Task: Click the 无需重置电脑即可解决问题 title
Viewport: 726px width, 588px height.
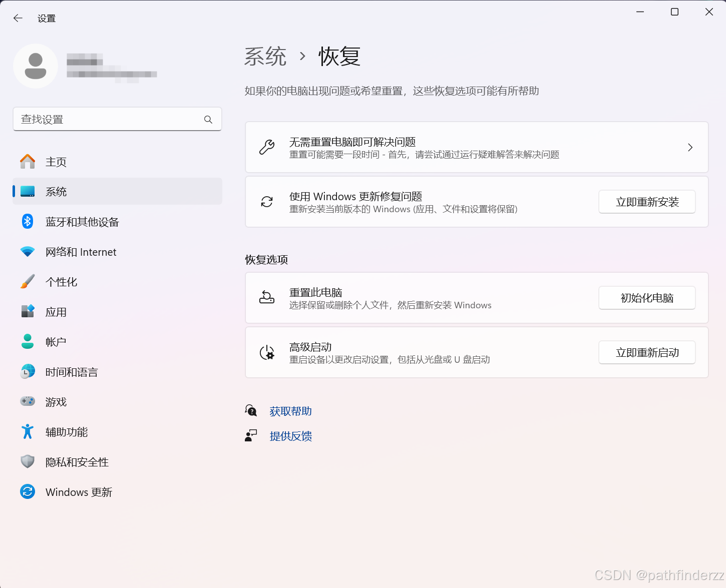Action: (x=352, y=142)
